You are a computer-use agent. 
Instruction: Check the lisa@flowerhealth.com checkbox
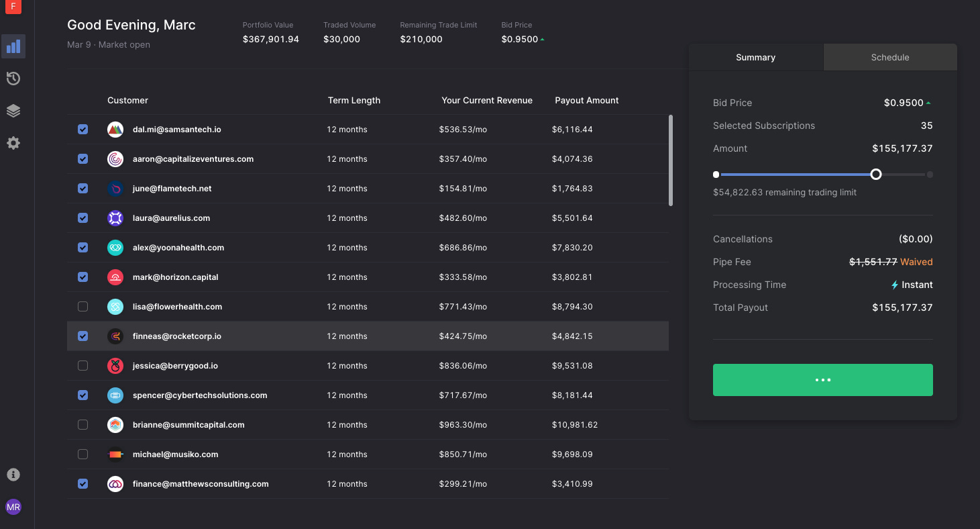point(83,306)
